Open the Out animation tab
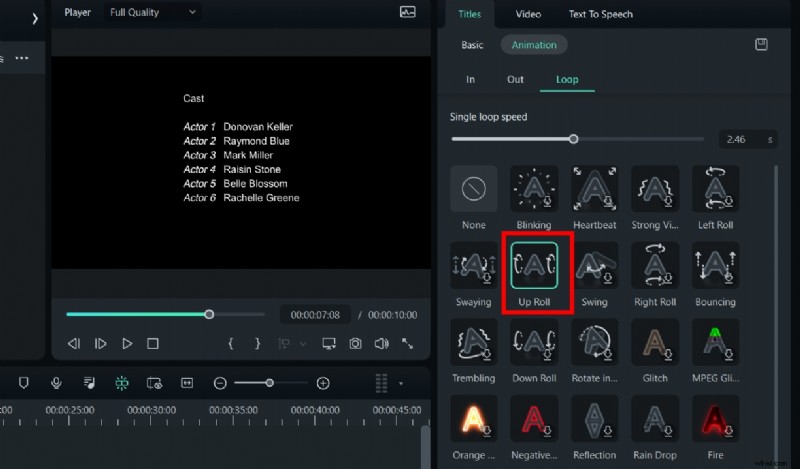Image resolution: width=800 pixels, height=469 pixels. pyautogui.click(x=515, y=79)
